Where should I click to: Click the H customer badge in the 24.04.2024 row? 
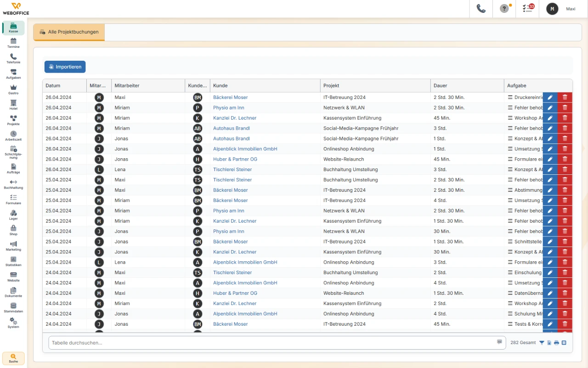[198, 293]
